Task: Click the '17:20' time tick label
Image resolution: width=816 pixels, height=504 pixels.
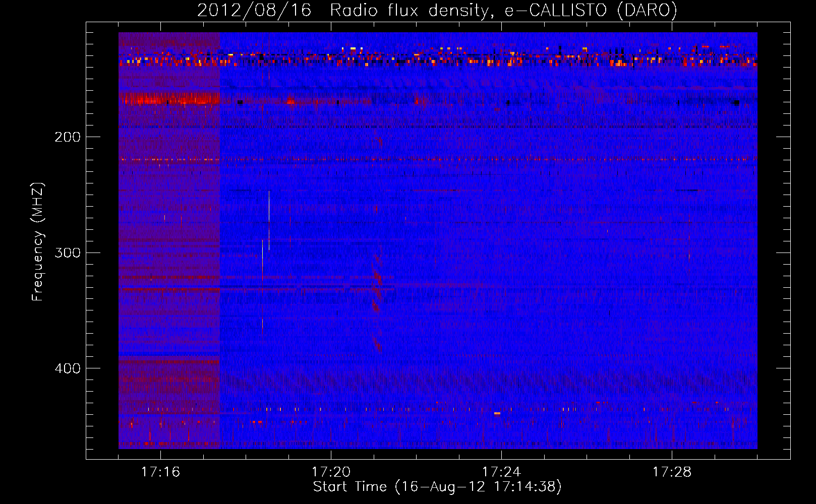Action: click(331, 472)
